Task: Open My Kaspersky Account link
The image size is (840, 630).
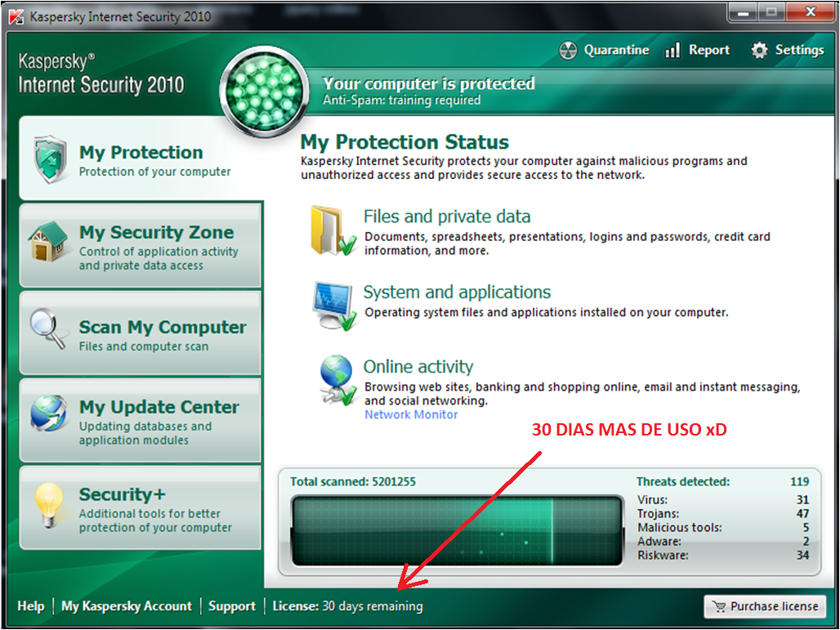Action: point(127,606)
